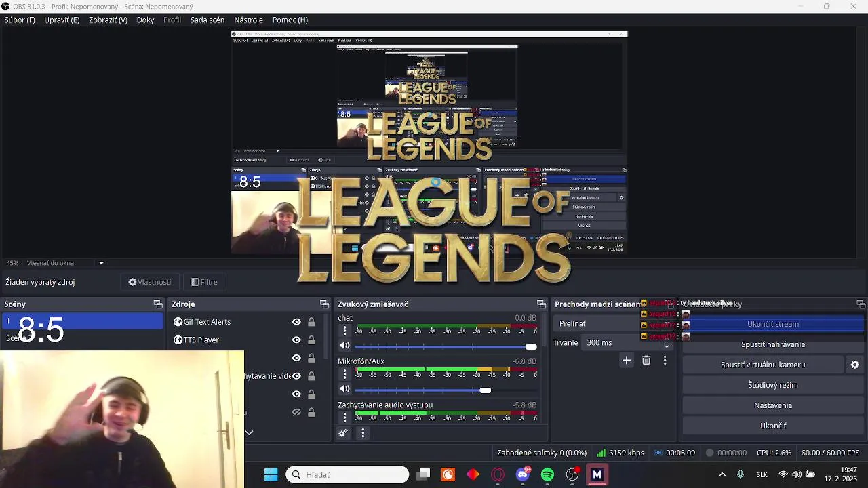Unlock the TTS Player source
The height and width of the screenshot is (488, 868).
click(x=311, y=340)
